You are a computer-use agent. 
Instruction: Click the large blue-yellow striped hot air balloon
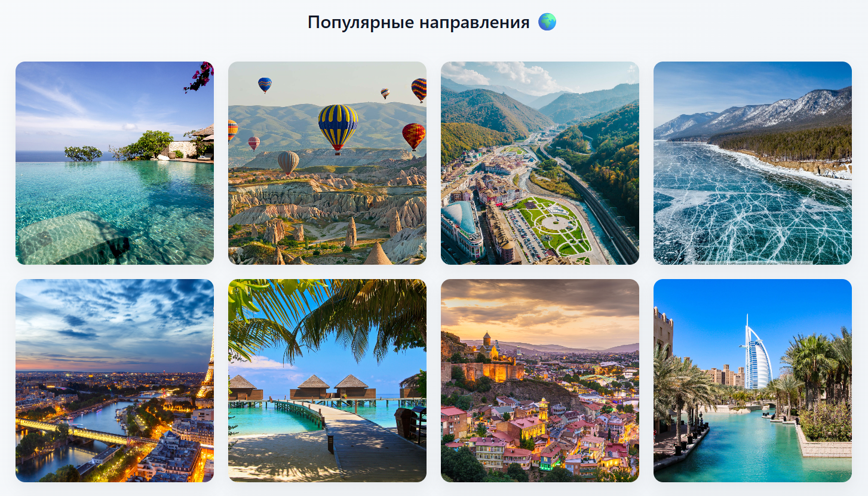coord(338,128)
